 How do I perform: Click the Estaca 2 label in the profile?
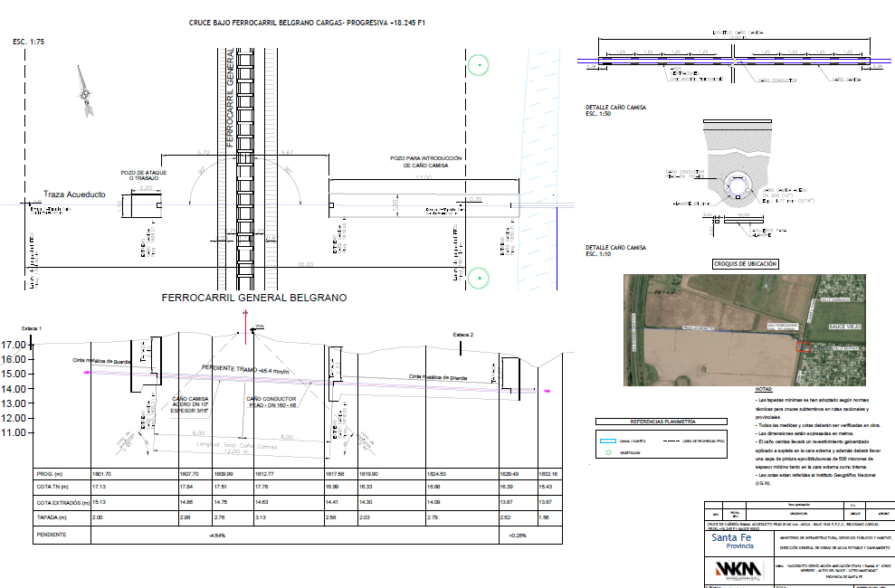coord(463,335)
